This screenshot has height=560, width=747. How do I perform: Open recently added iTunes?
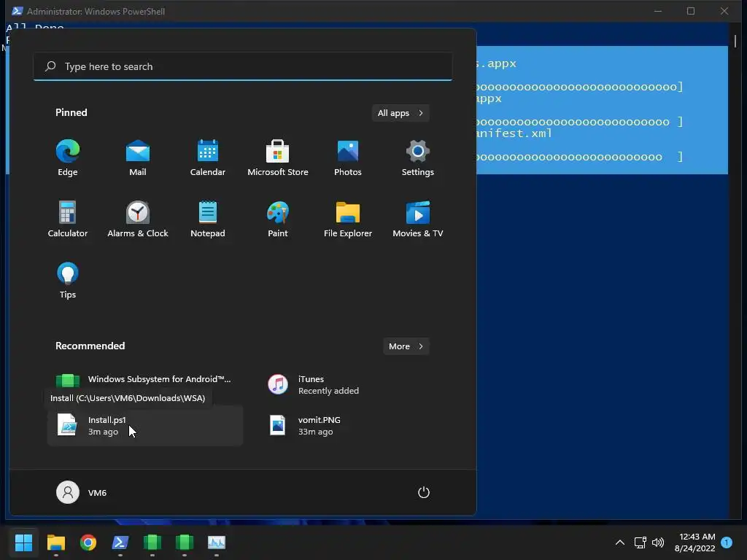click(355, 385)
